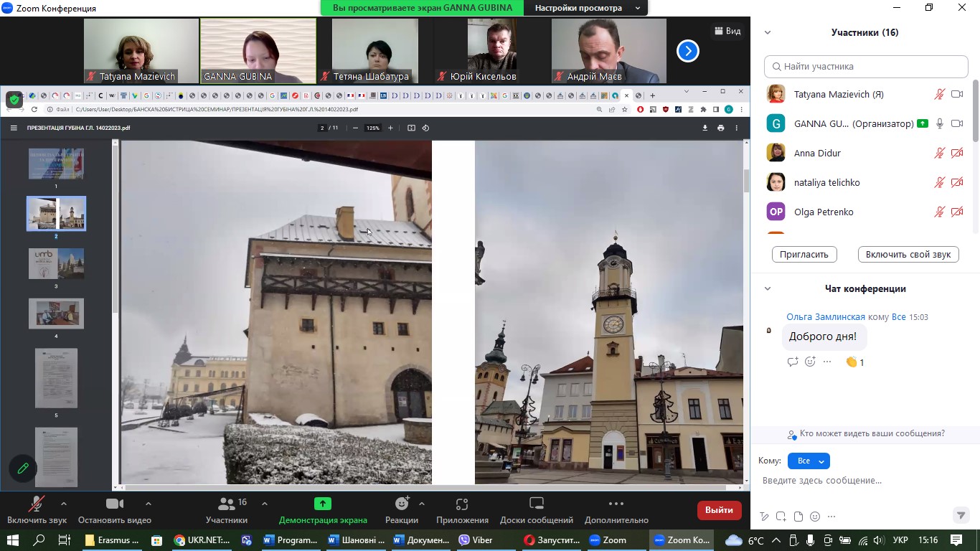Open the View layout menu
This screenshot has height=551, width=980.
727,31
